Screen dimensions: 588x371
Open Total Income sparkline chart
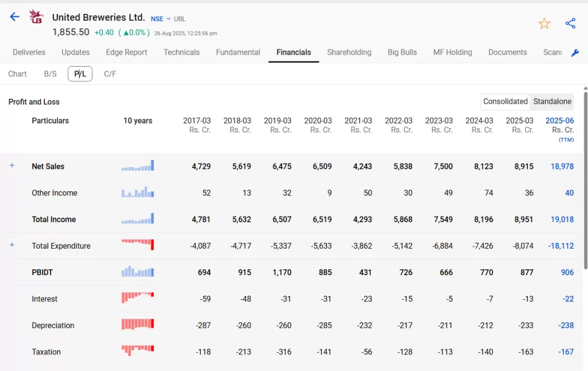pyautogui.click(x=138, y=219)
